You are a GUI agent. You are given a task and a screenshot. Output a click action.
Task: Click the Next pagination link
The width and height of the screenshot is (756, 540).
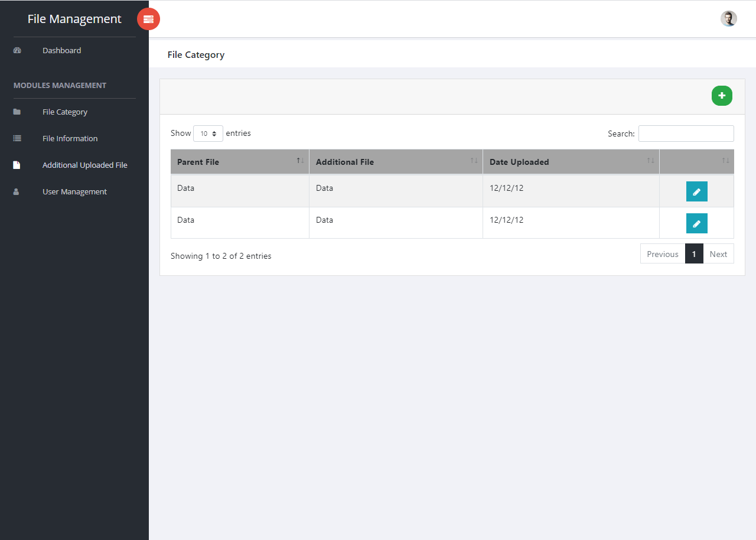(718, 253)
